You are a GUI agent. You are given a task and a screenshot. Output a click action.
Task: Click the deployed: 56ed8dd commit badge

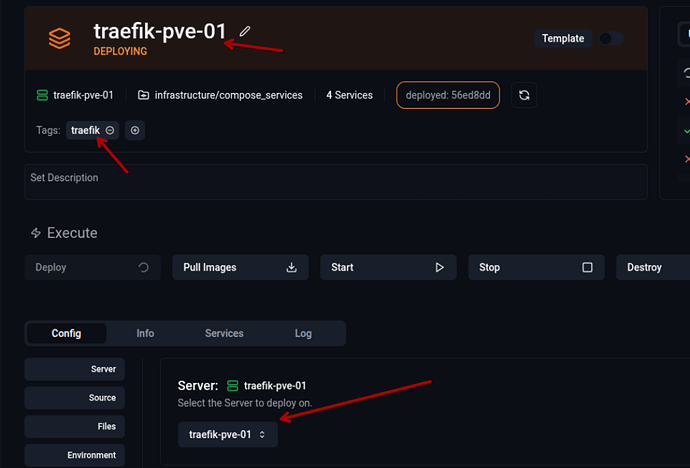[449, 95]
